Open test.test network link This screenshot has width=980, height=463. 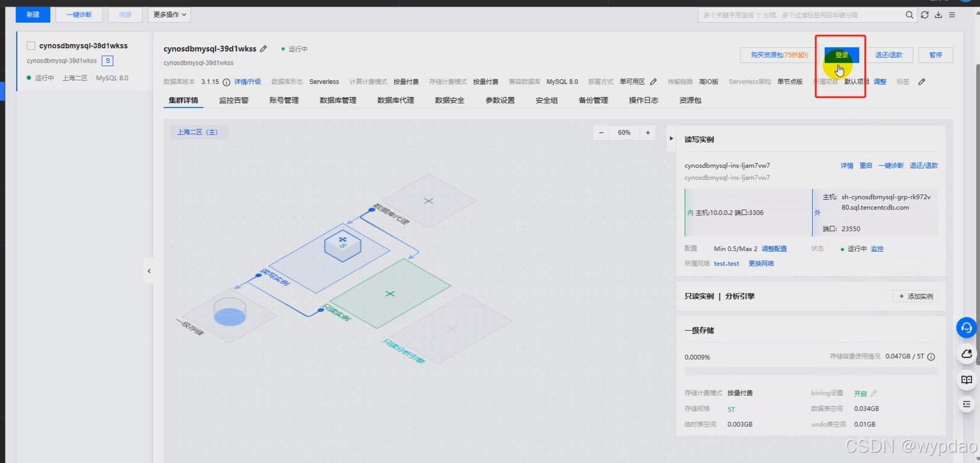click(726, 264)
